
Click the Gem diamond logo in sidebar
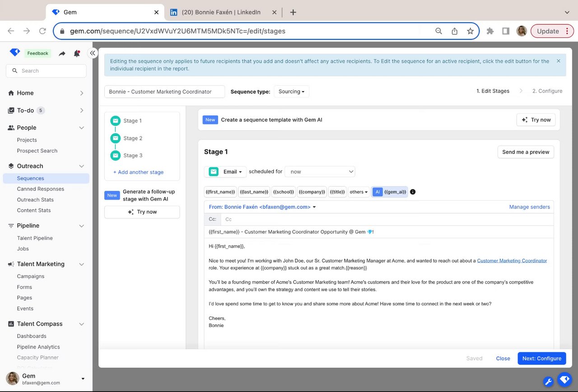point(15,53)
